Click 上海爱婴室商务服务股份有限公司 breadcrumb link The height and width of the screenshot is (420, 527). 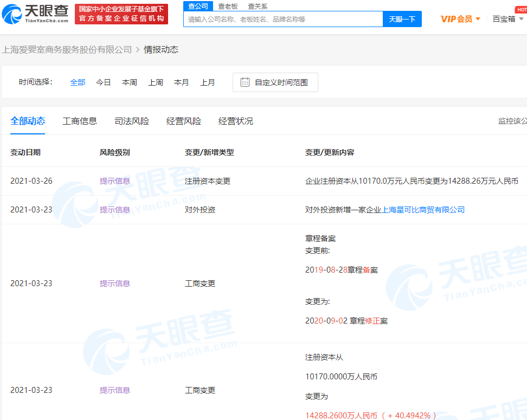[x=67, y=49]
